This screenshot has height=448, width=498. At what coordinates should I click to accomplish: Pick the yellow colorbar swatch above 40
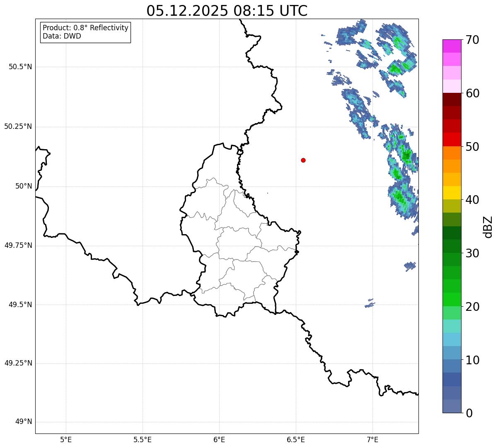[452, 193]
